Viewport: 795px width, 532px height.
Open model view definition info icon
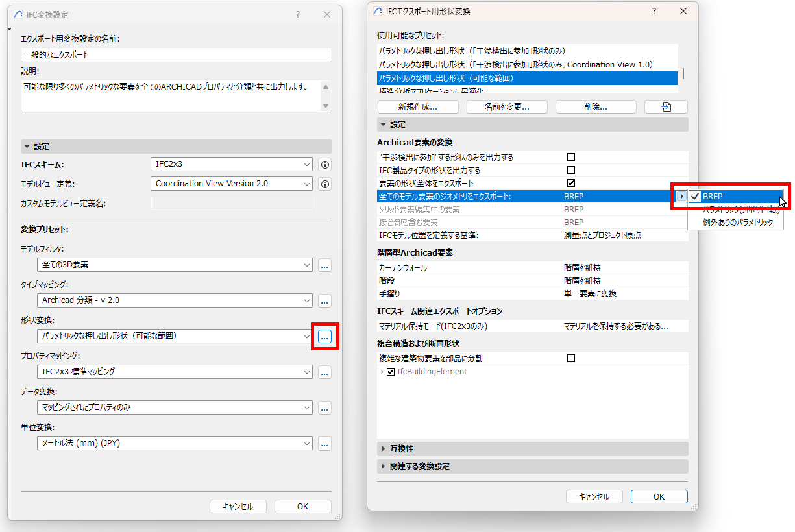coord(325,184)
